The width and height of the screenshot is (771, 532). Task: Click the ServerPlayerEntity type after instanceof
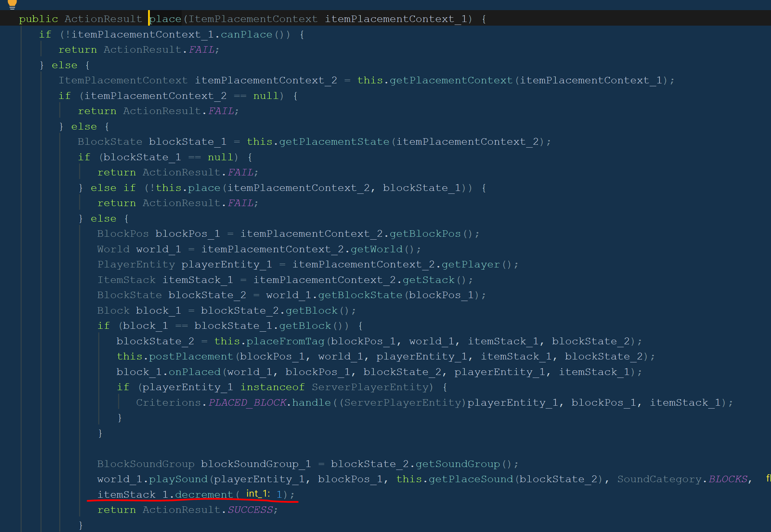(370, 387)
